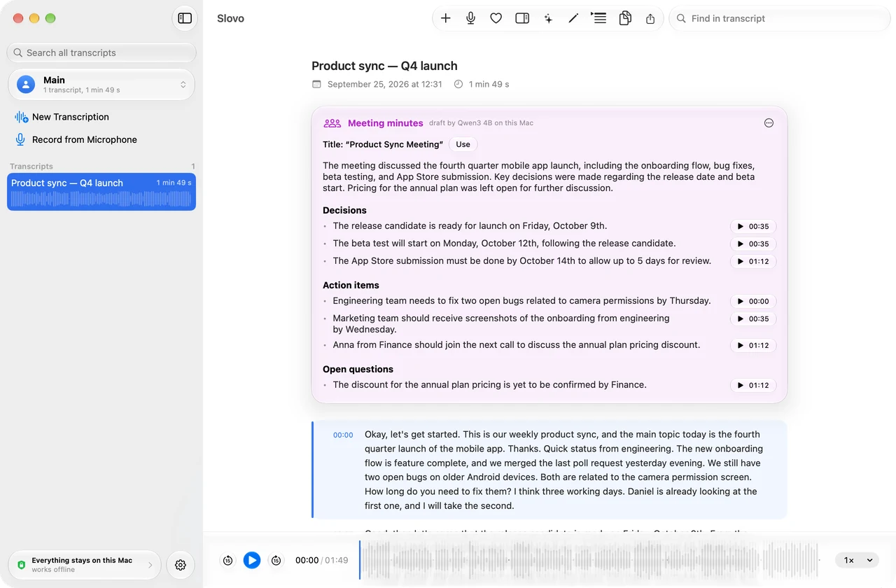The width and height of the screenshot is (896, 588).
Task: Jump to 00:35 for beta test decision
Action: pyautogui.click(x=753, y=244)
